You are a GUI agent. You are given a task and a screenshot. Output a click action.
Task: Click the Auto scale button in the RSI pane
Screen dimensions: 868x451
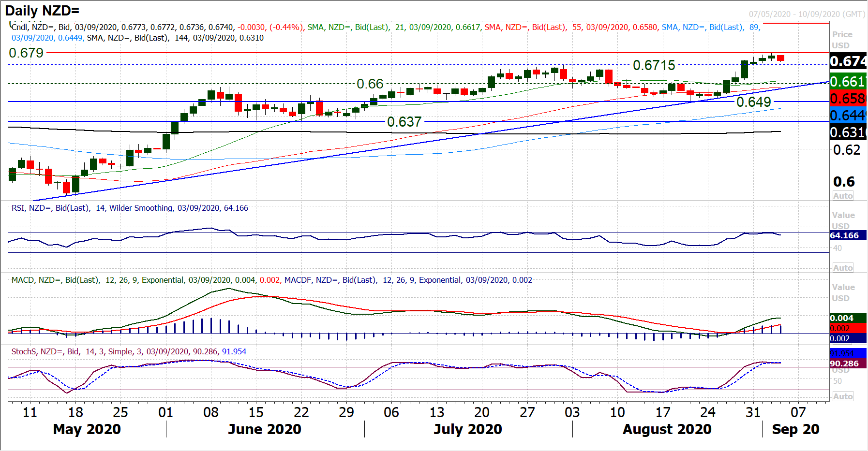pyautogui.click(x=842, y=268)
